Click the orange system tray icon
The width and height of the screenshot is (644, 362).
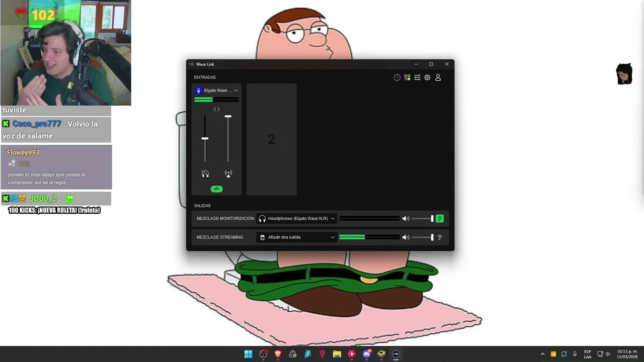[x=553, y=354]
